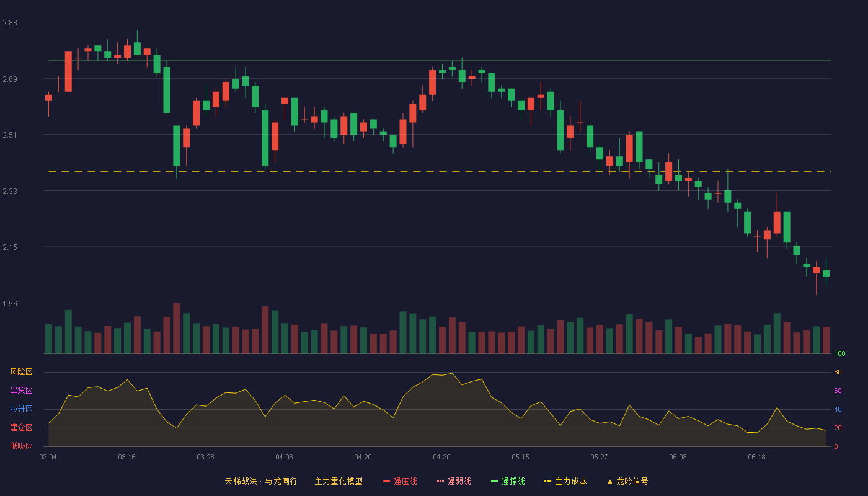Click the green horizontal support line

click(440, 61)
